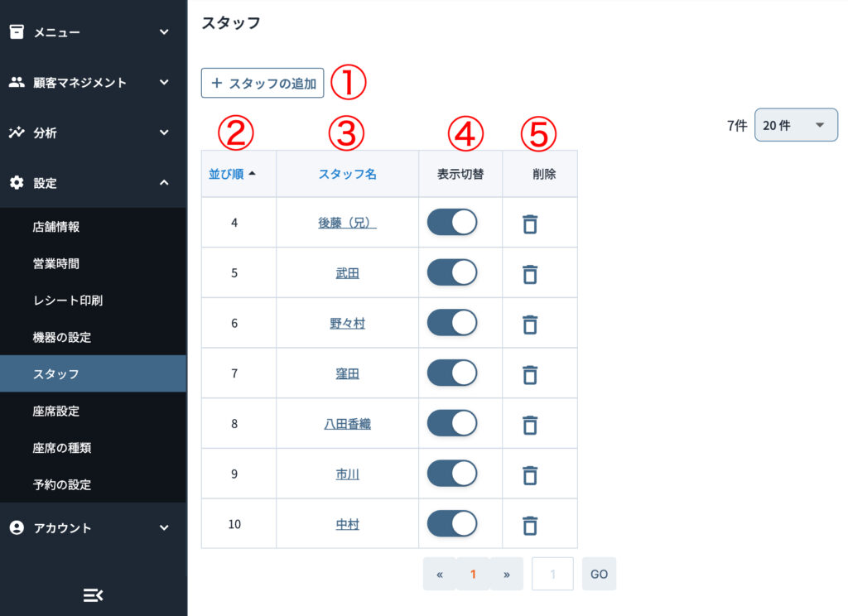Delete 中村 via trash icon
The height and width of the screenshot is (616, 848).
coord(530,524)
